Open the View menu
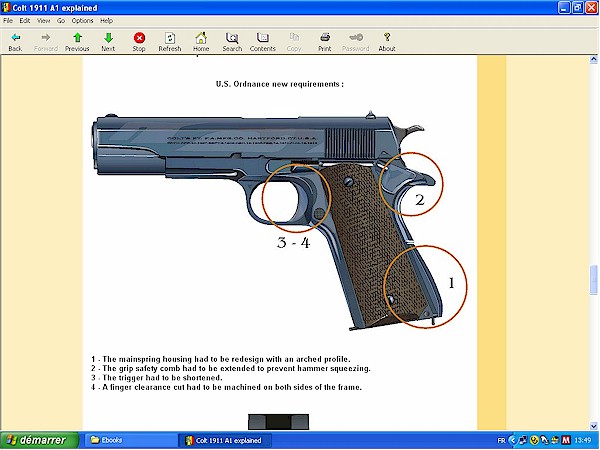This screenshot has width=600, height=450. [44, 21]
